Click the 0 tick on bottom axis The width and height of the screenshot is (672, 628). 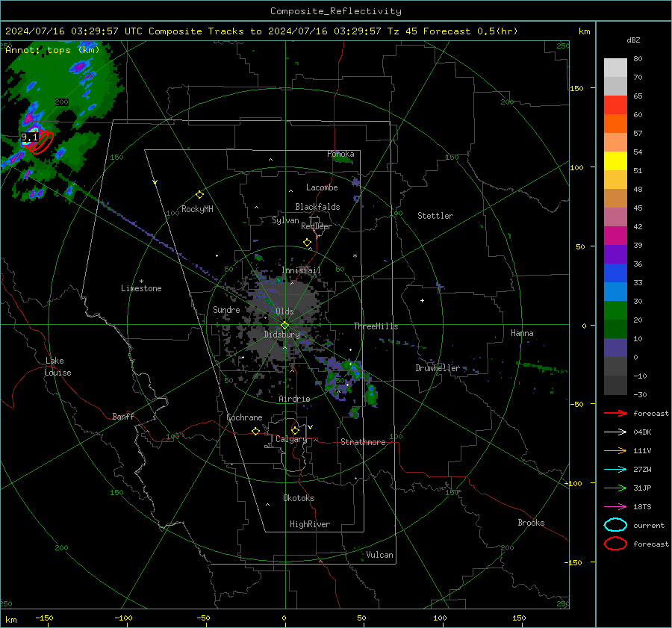pos(284,618)
